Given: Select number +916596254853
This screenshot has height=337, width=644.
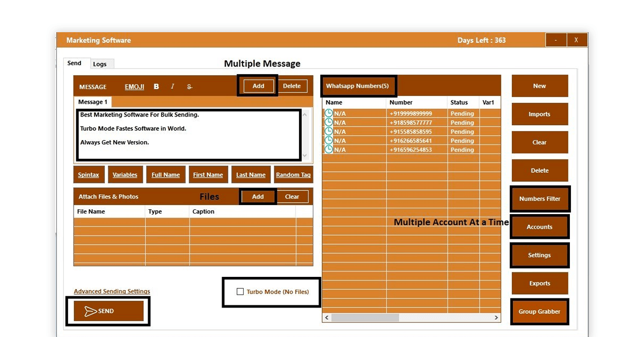Looking at the screenshot, I should [411, 150].
